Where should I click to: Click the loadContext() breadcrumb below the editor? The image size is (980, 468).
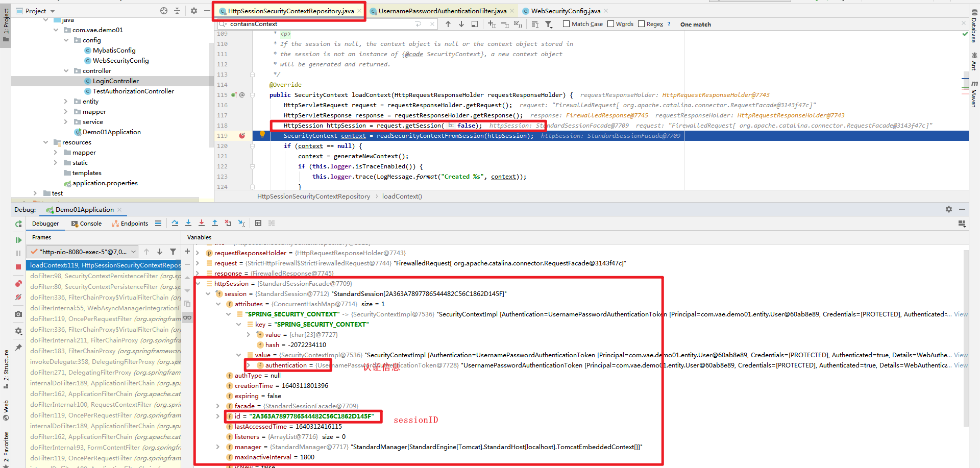point(402,196)
